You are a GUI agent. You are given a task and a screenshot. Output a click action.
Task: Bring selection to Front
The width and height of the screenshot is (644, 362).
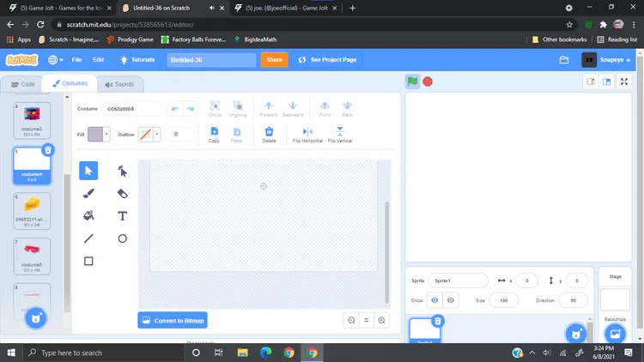point(325,109)
